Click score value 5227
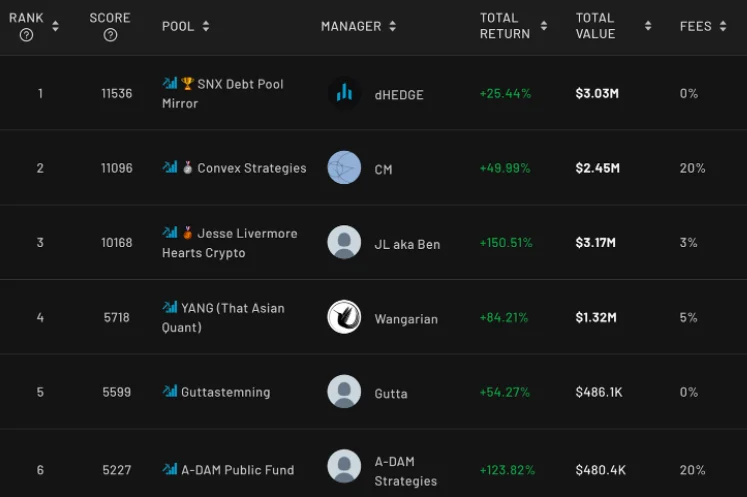The height and width of the screenshot is (497, 747). pyautogui.click(x=117, y=470)
